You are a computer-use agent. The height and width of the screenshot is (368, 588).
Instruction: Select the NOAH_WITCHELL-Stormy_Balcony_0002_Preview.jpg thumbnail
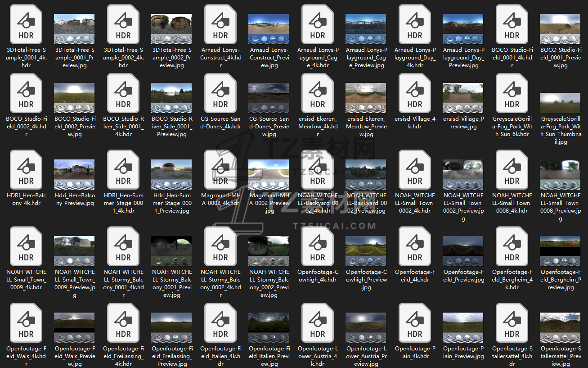coord(269,251)
